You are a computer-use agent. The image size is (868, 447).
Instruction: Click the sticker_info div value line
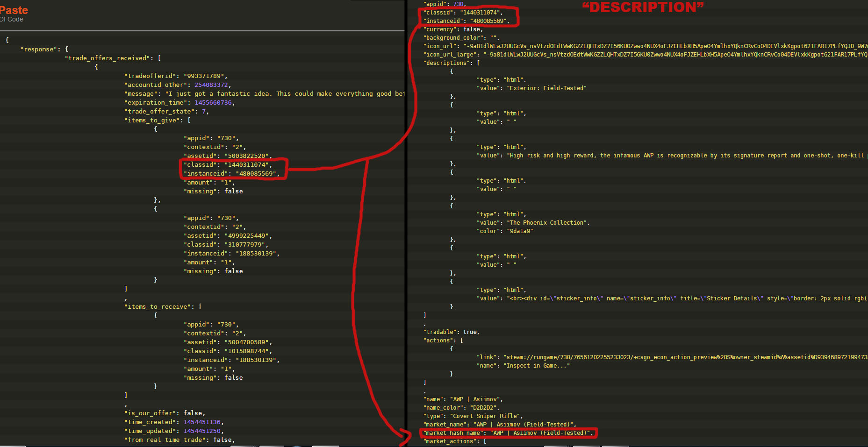[672, 298]
